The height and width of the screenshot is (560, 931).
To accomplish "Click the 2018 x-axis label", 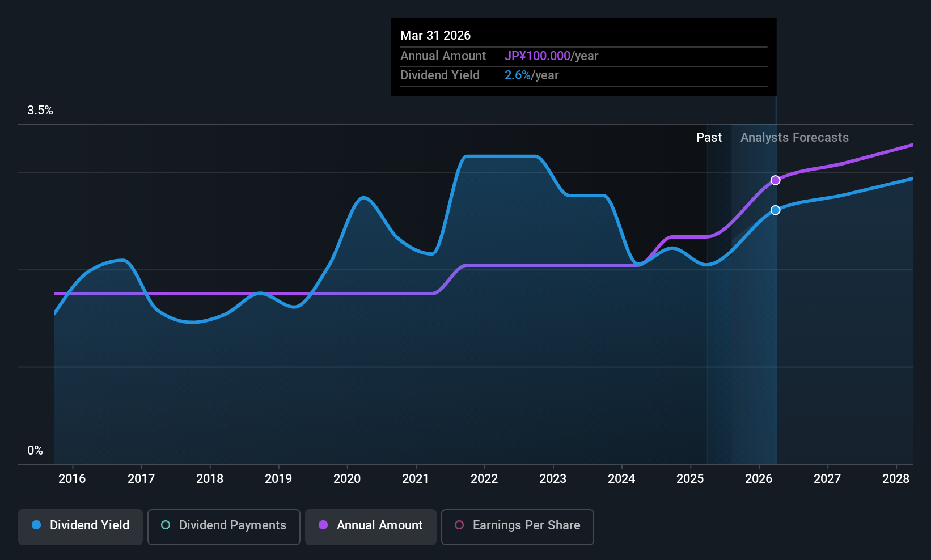I will tap(210, 479).
